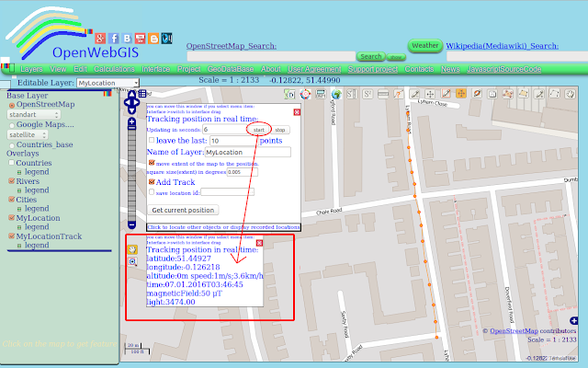Uncheck 'move extent of the map' checkbox

(152, 163)
